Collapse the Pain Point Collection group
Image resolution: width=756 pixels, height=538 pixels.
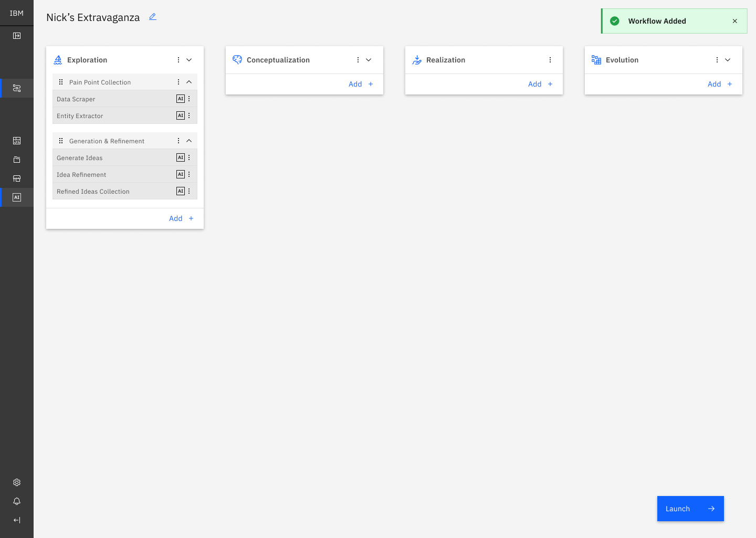coord(189,82)
